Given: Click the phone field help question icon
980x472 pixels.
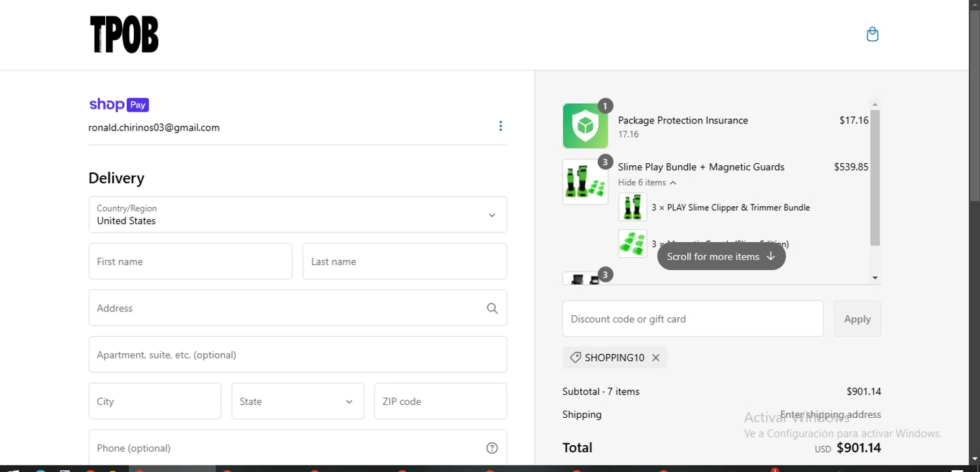Looking at the screenshot, I should click(x=492, y=448).
